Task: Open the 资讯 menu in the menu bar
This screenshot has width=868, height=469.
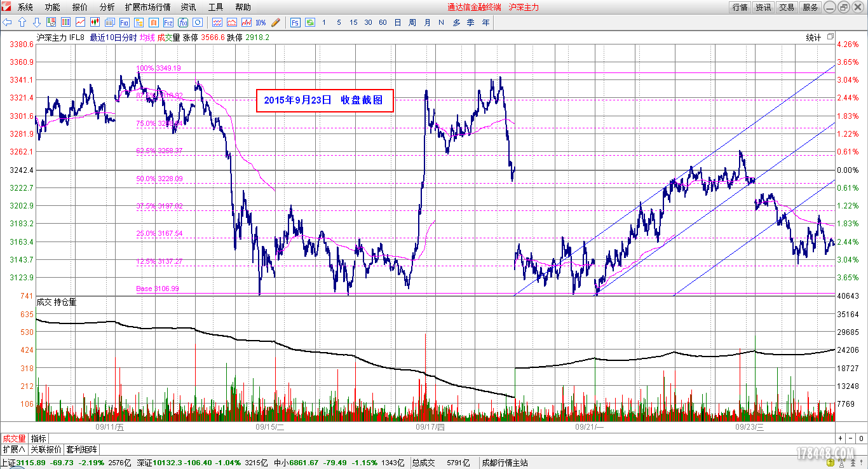Action: pos(188,7)
